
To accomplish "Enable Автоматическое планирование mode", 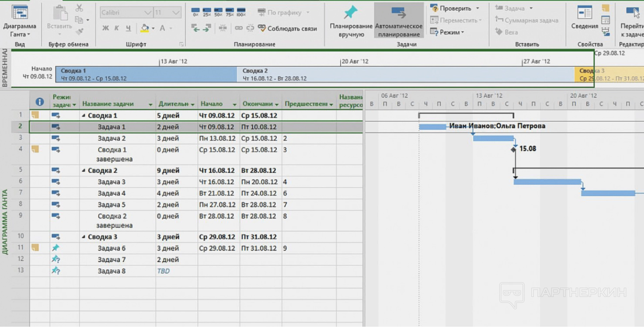I will (398, 21).
